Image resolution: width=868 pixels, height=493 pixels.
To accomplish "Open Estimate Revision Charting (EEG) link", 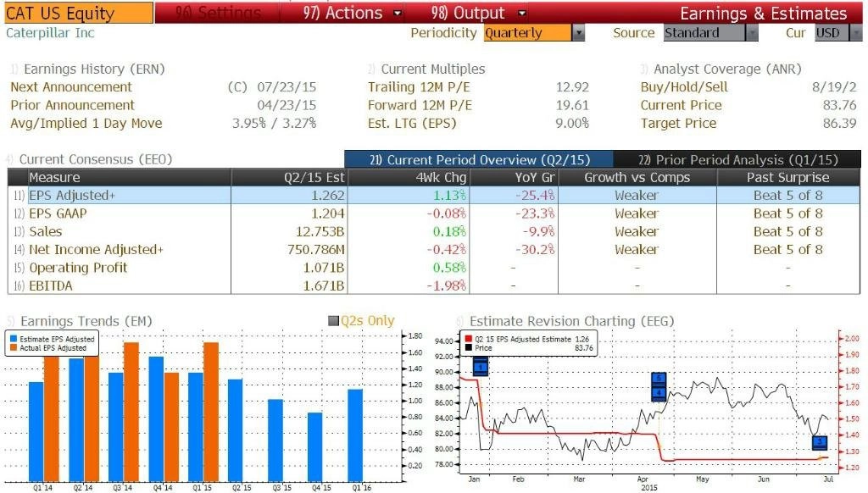I will 572,321.
